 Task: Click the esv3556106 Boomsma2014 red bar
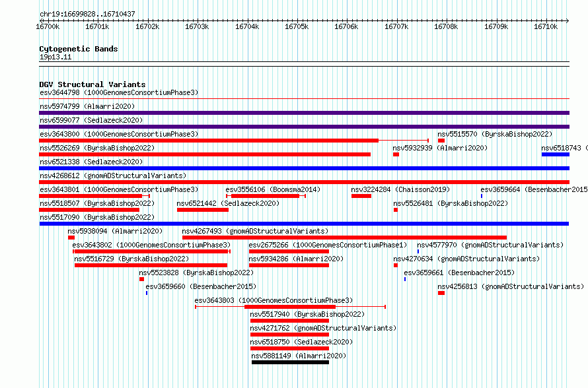(265, 196)
